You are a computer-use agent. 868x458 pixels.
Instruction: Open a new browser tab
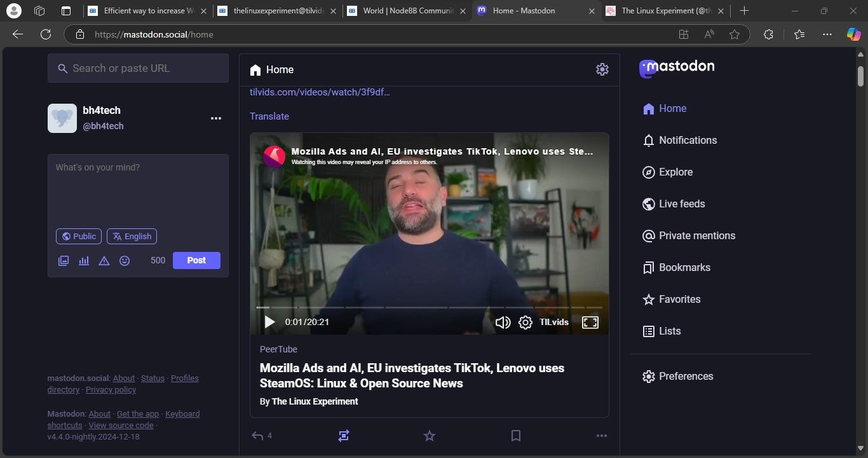point(745,11)
